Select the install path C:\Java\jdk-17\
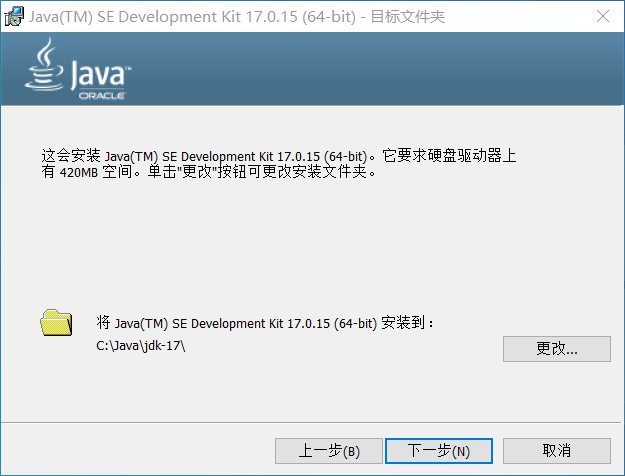The image size is (625, 476). point(141,346)
